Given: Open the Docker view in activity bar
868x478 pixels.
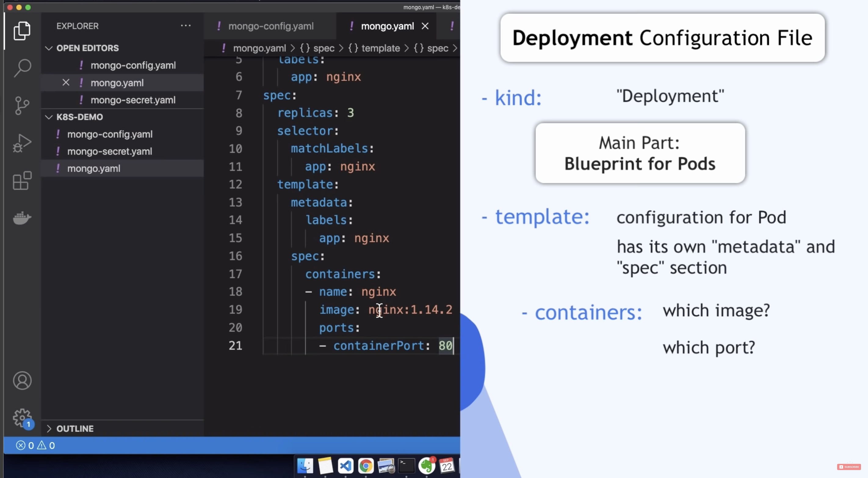Looking at the screenshot, I should pos(22,218).
